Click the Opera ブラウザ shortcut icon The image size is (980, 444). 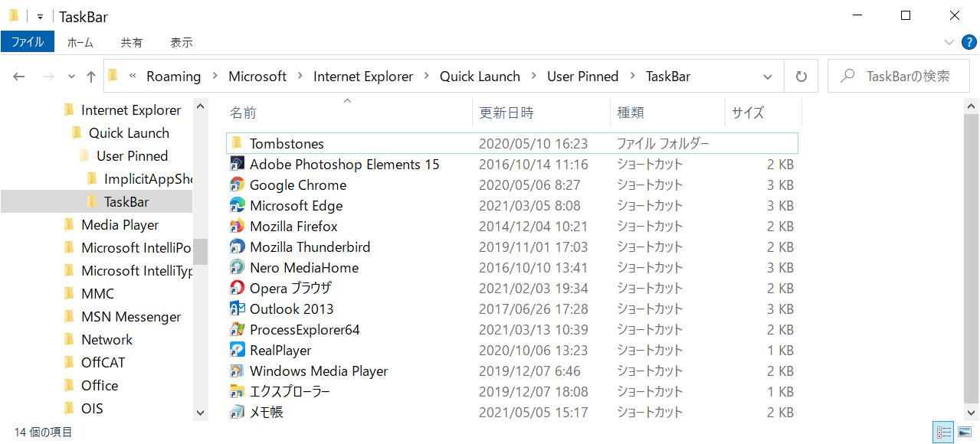pos(237,288)
